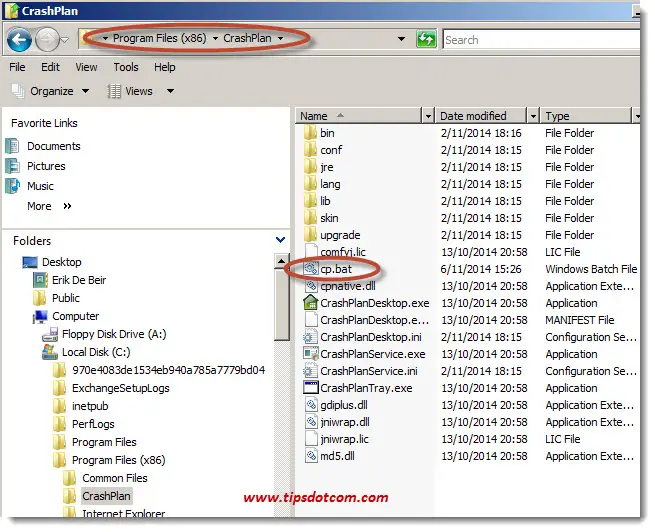The image size is (655, 532).
Task: Select the upgrade folder icon
Action: pos(310,235)
